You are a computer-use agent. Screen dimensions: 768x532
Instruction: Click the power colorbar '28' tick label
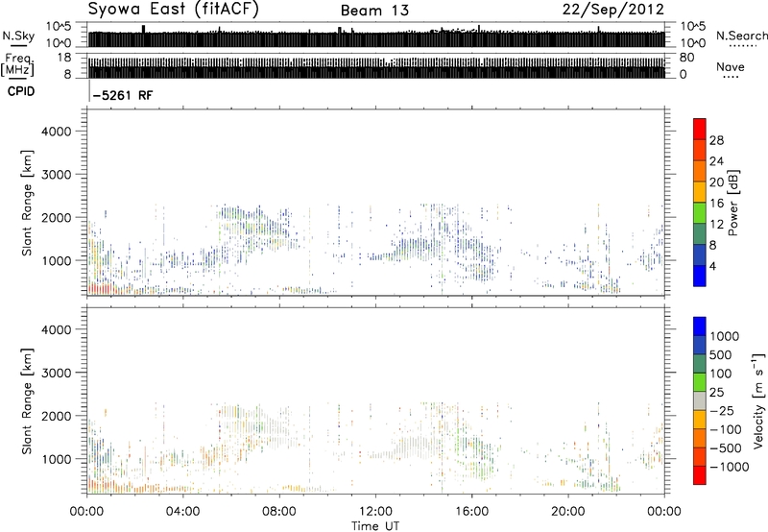[716, 140]
